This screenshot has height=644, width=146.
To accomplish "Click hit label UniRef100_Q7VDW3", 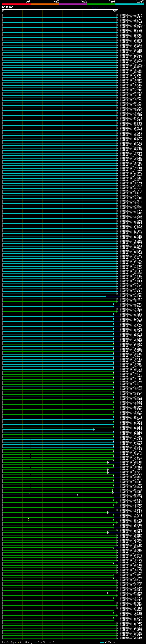I will coord(131,371).
